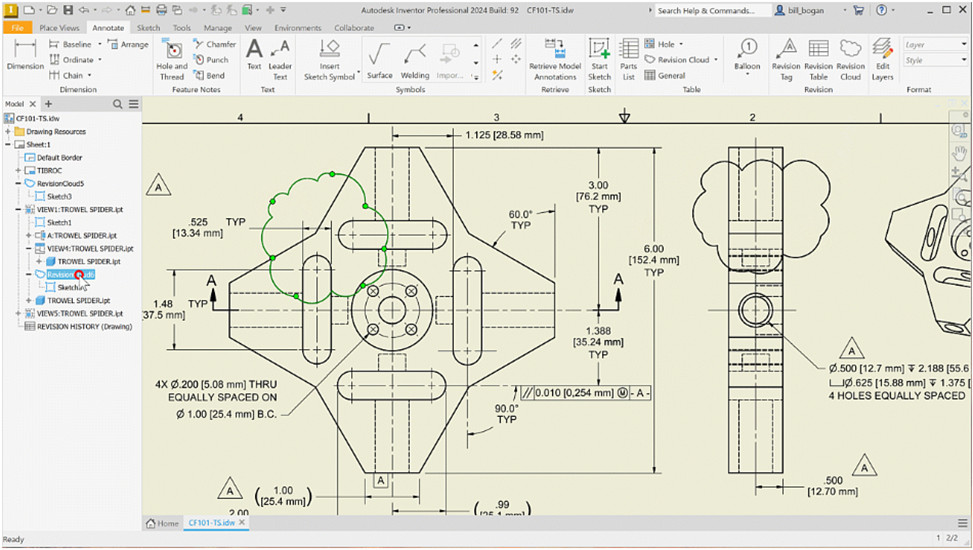Open the Hole table dropdown
Screen dimensions: 973x550
(x=681, y=44)
